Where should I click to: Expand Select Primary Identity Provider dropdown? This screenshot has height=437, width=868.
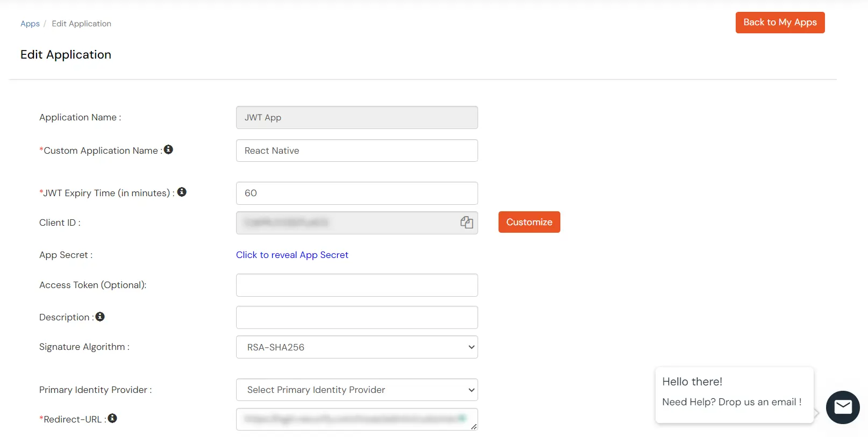click(x=357, y=390)
